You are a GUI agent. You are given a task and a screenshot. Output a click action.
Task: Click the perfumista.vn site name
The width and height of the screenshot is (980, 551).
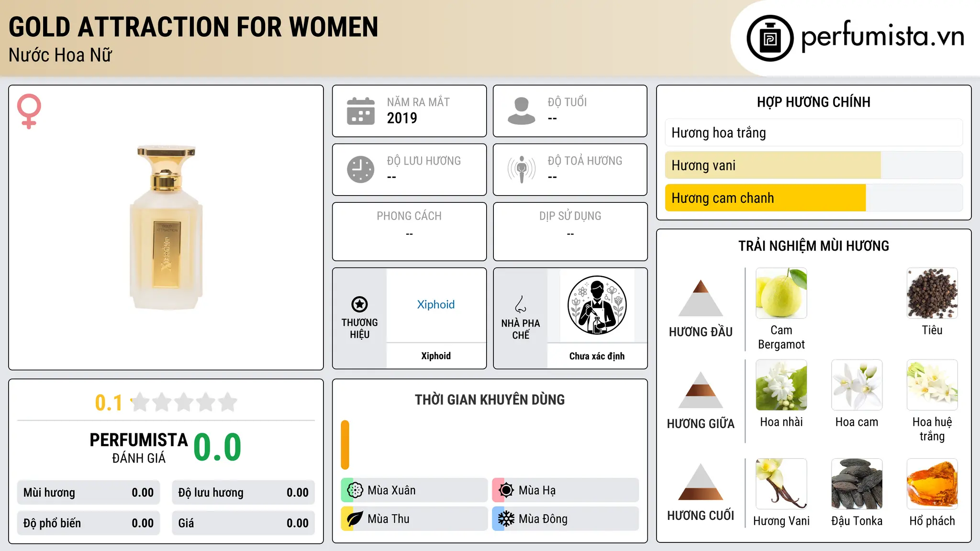pyautogui.click(x=882, y=37)
